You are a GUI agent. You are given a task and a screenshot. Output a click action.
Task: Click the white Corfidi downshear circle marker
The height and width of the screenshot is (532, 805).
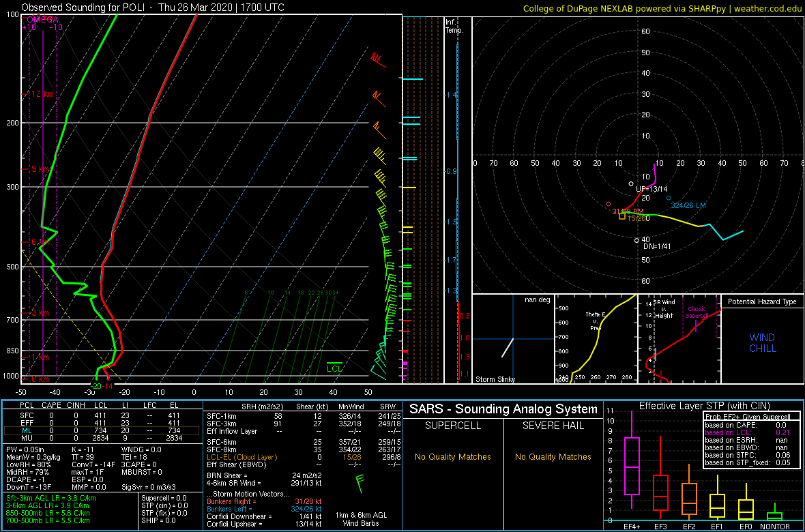[636, 240]
